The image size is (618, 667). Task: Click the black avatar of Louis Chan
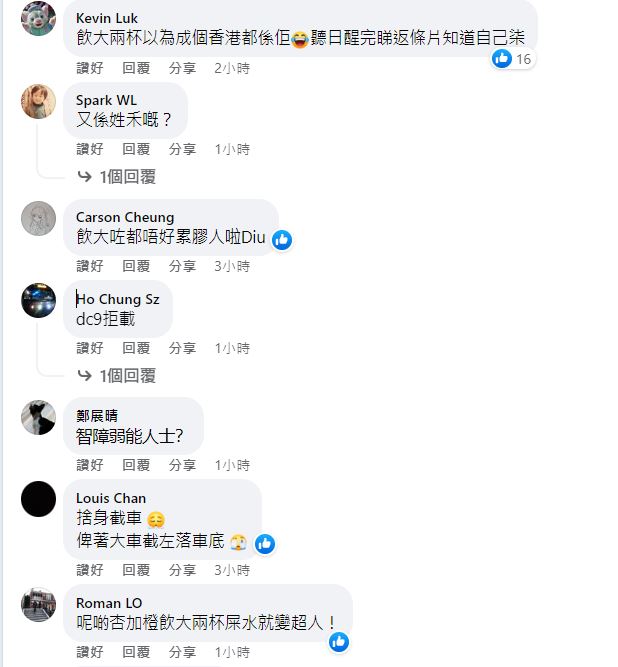click(38, 499)
